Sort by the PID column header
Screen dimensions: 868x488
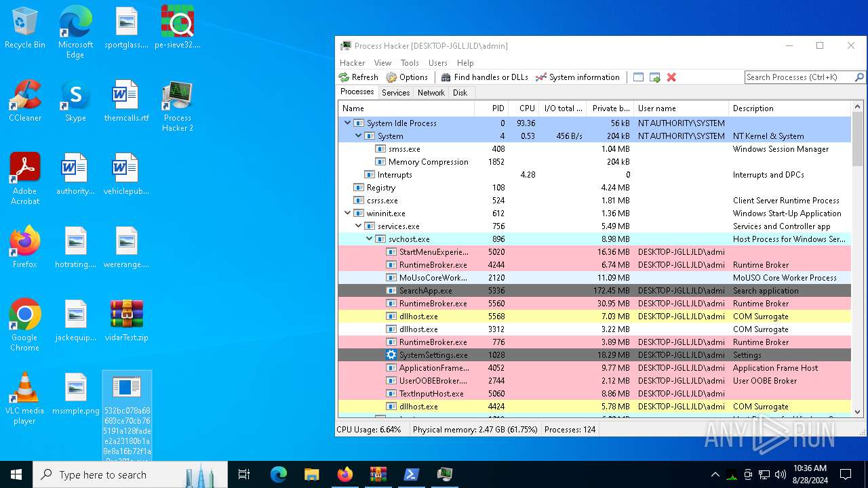point(490,108)
